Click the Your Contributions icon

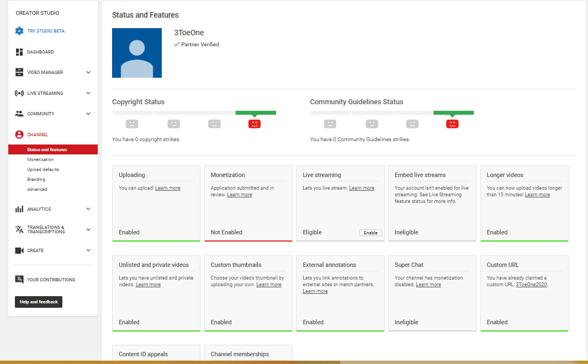coord(19,280)
